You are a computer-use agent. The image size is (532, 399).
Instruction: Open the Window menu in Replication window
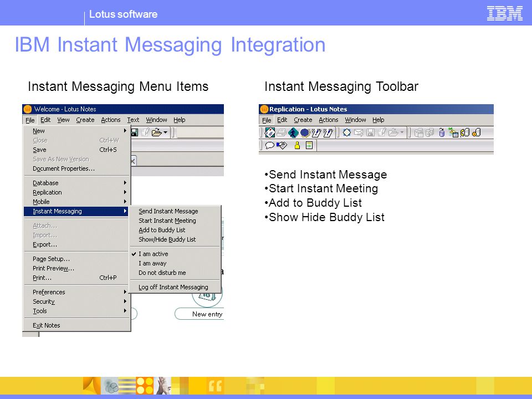pyautogui.click(x=355, y=120)
